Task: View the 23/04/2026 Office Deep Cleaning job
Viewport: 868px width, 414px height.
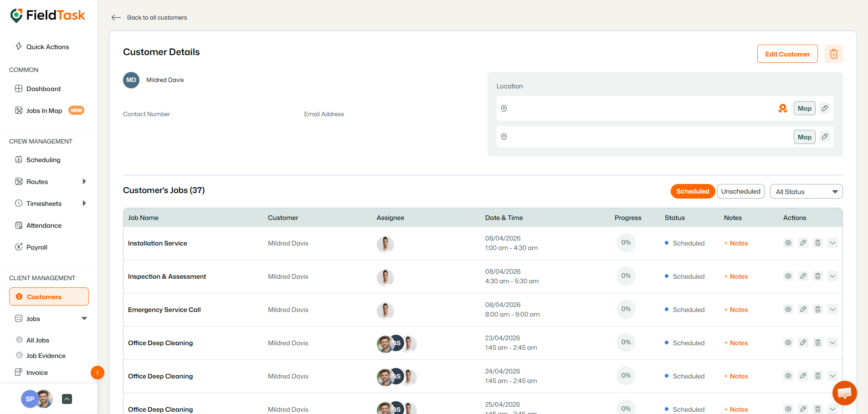Action: [x=788, y=342]
